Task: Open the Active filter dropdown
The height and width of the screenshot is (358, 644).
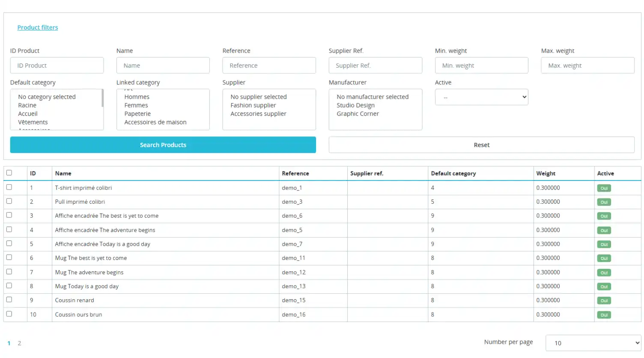Action: tap(481, 97)
